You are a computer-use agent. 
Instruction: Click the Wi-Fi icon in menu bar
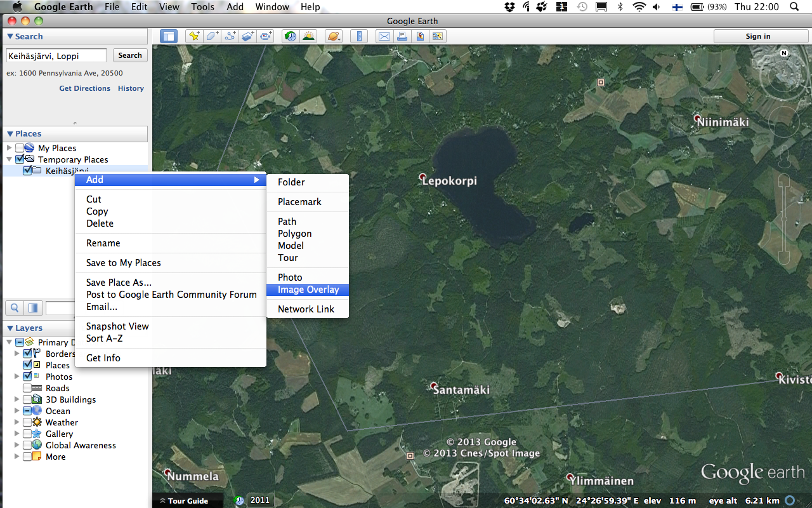tap(639, 7)
